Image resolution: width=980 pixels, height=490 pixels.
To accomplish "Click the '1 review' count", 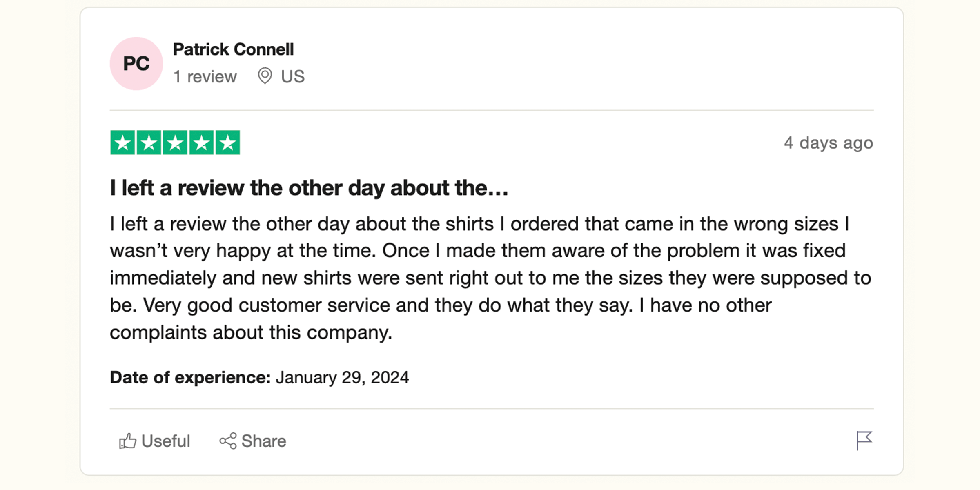I will [205, 77].
